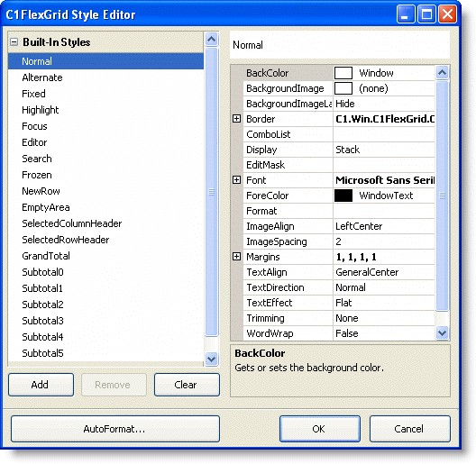
Task: Select the Fixed style
Action: [x=105, y=94]
